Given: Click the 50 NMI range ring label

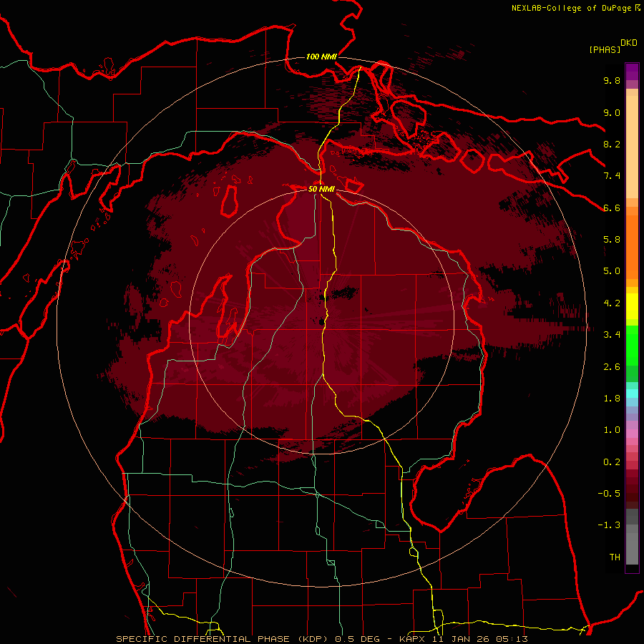Looking at the screenshot, I should 321,189.
